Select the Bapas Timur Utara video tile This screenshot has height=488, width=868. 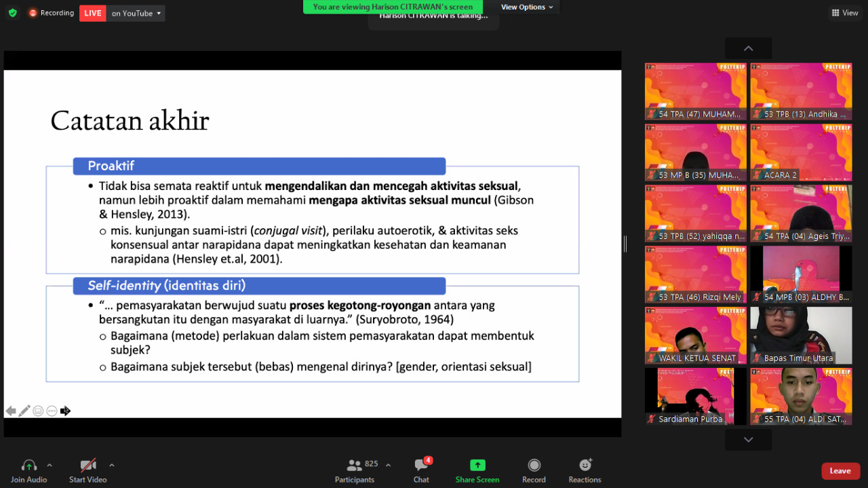(x=801, y=335)
